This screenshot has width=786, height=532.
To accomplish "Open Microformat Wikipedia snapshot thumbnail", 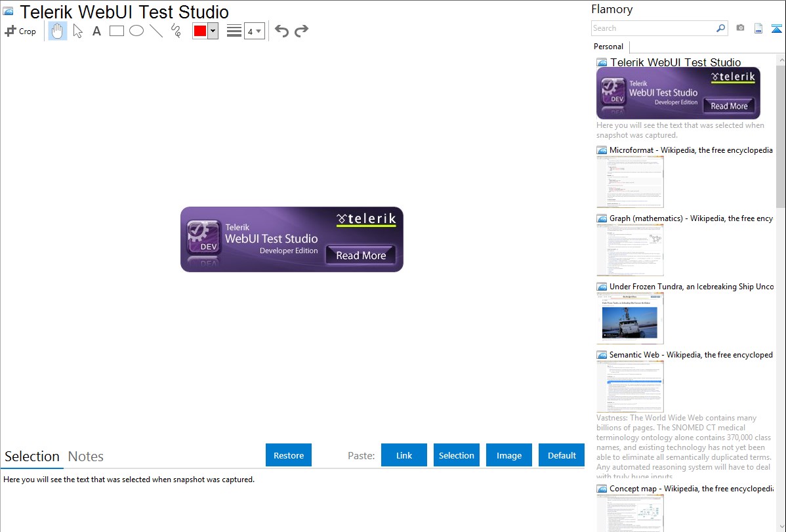I will (x=630, y=182).
